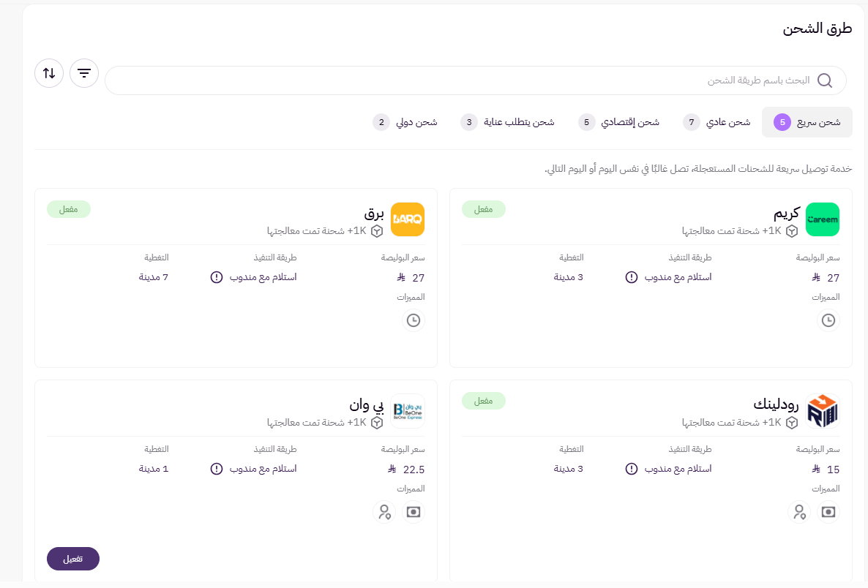The width and height of the screenshot is (868, 588).
Task: Click the search magnifier icon
Action: click(x=826, y=80)
